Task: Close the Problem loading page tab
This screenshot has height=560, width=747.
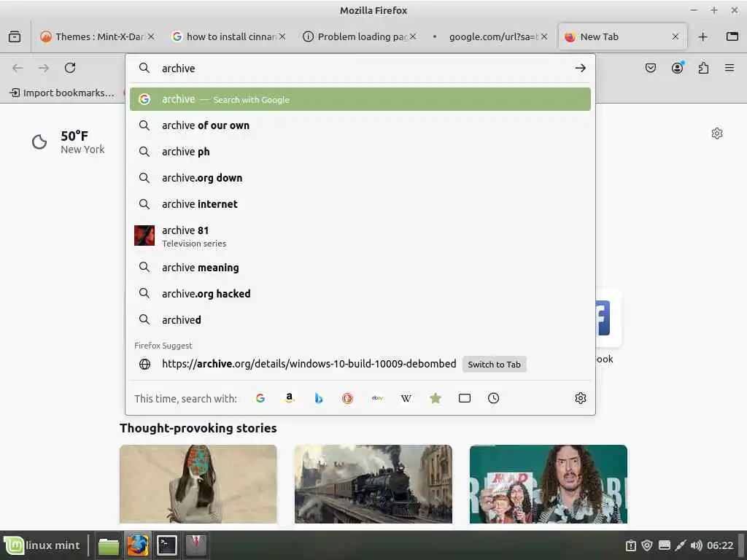Action: pos(413,36)
